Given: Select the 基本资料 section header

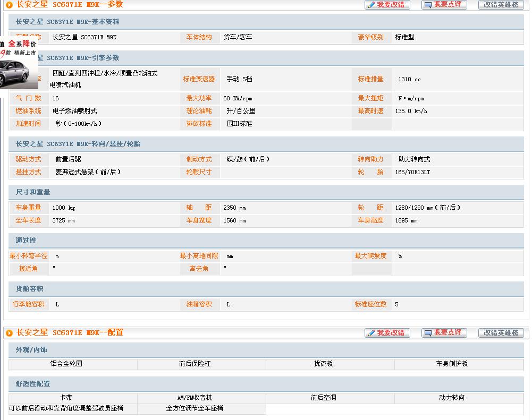Looking at the screenshot, I should (x=67, y=22).
